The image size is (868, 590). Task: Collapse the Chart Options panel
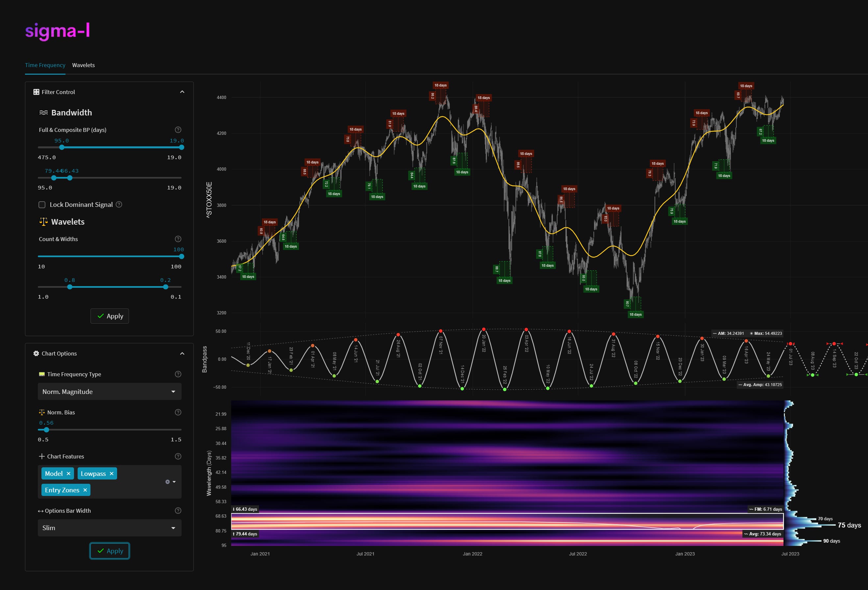click(x=182, y=353)
